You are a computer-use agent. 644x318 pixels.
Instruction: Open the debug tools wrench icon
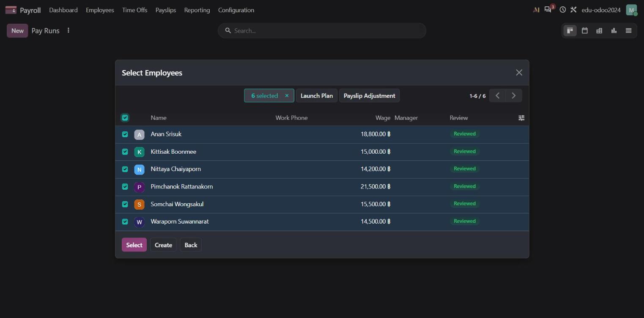(x=573, y=9)
